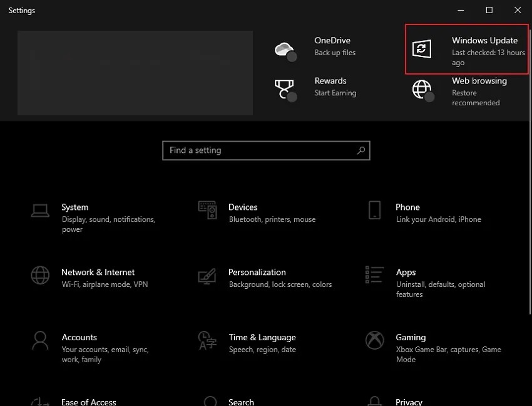Open Privacy settings label
This screenshot has height=406, width=532.
click(409, 402)
